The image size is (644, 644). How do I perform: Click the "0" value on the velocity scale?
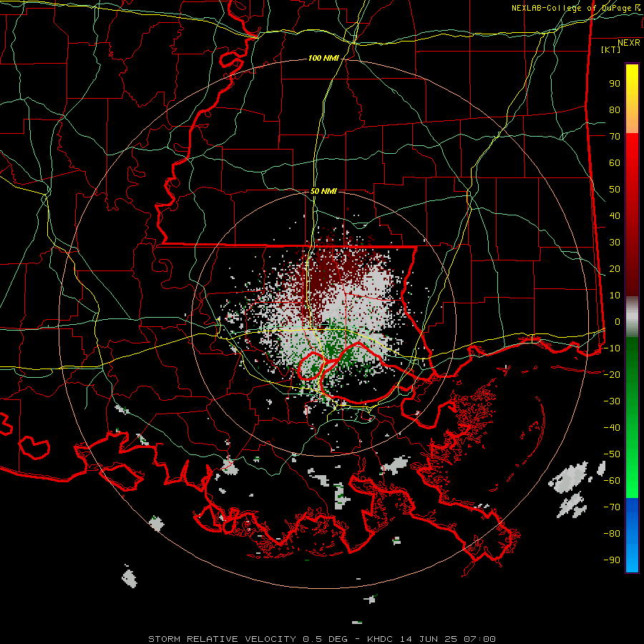pos(618,322)
